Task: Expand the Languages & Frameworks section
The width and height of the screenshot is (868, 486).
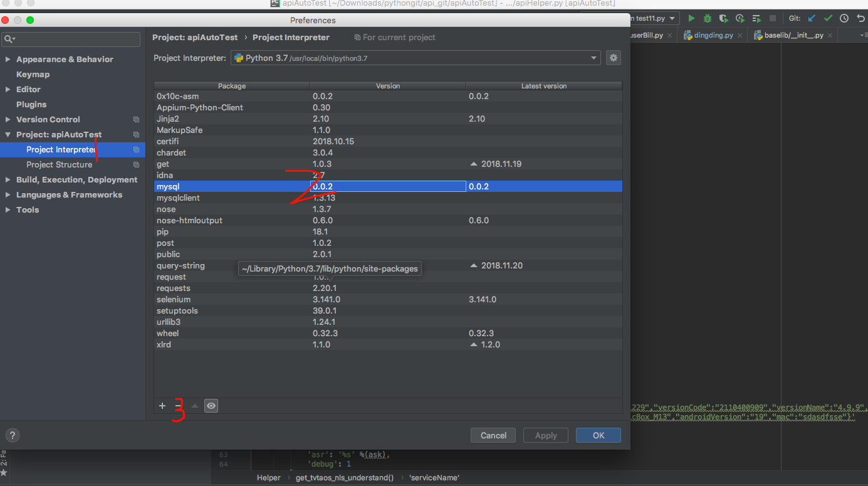Action: [8, 194]
